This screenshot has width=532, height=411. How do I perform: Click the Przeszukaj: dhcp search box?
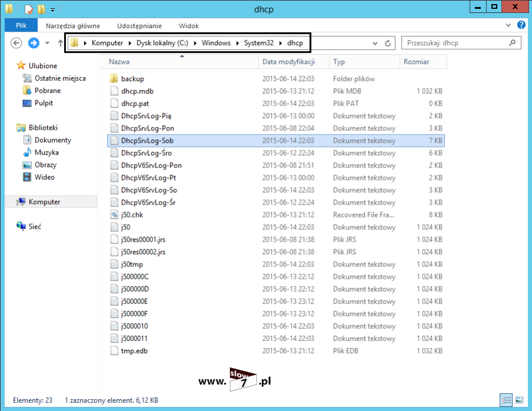pos(456,43)
